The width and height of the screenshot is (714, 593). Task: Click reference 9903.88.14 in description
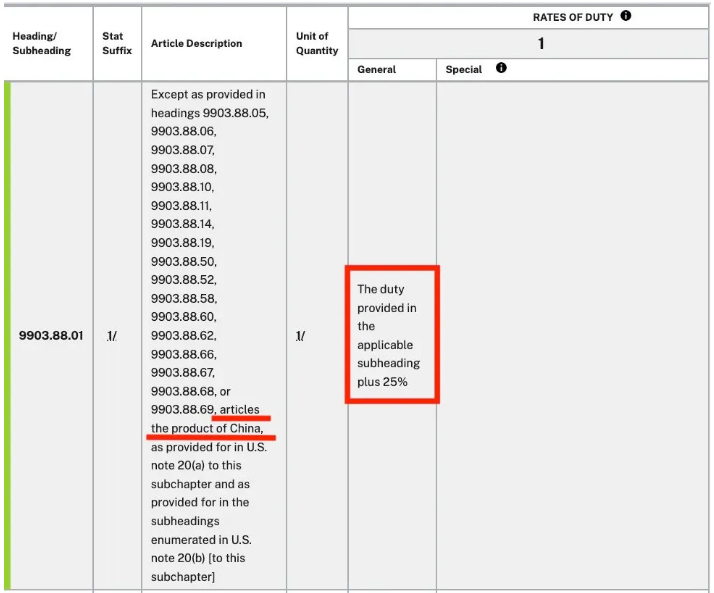pyautogui.click(x=181, y=224)
